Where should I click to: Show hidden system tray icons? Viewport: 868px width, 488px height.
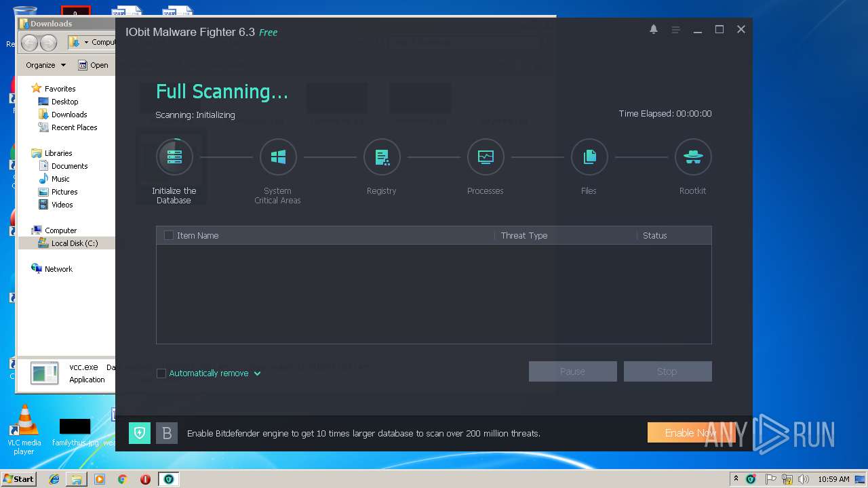736,479
